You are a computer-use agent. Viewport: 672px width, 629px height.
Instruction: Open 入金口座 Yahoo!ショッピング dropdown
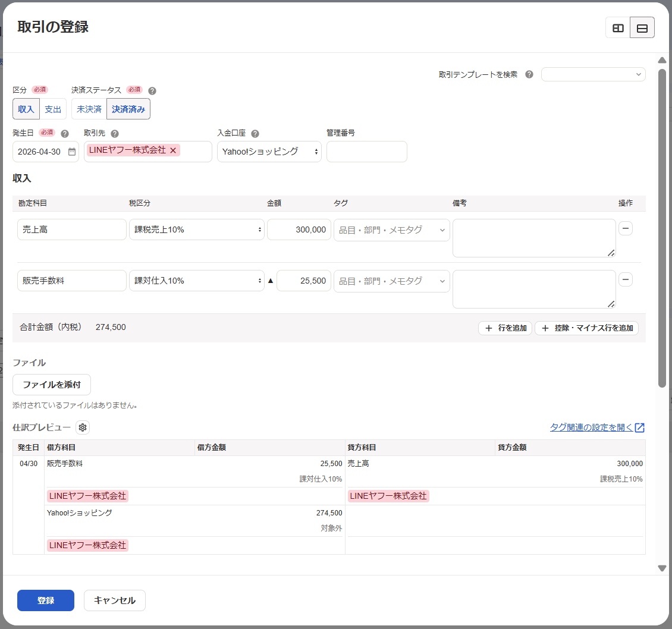click(x=269, y=152)
